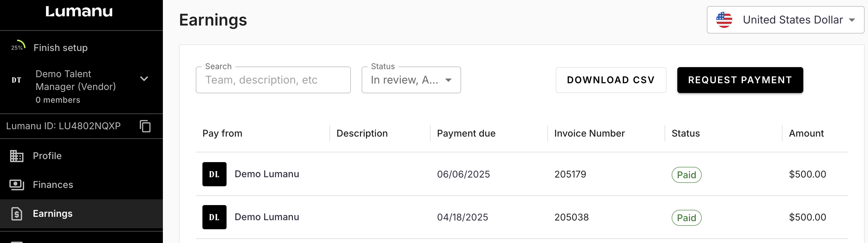The width and height of the screenshot is (868, 243).
Task: Click the DL avatar for invoice 205038
Action: [214, 217]
